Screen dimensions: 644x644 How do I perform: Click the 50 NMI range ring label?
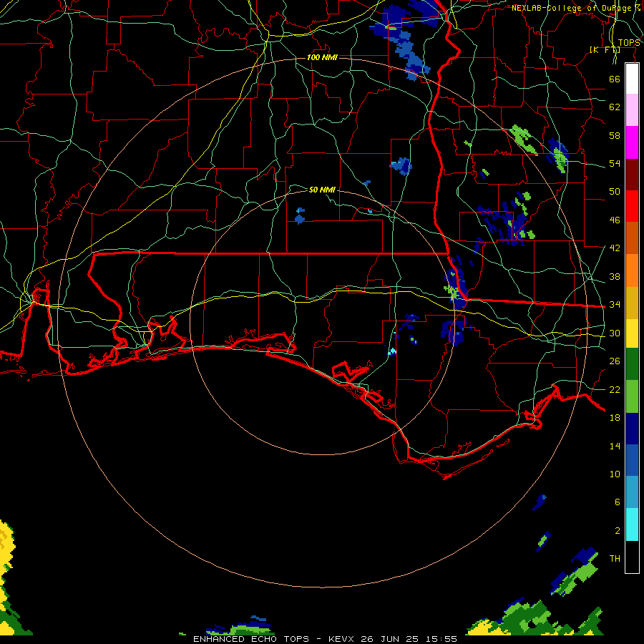323,190
